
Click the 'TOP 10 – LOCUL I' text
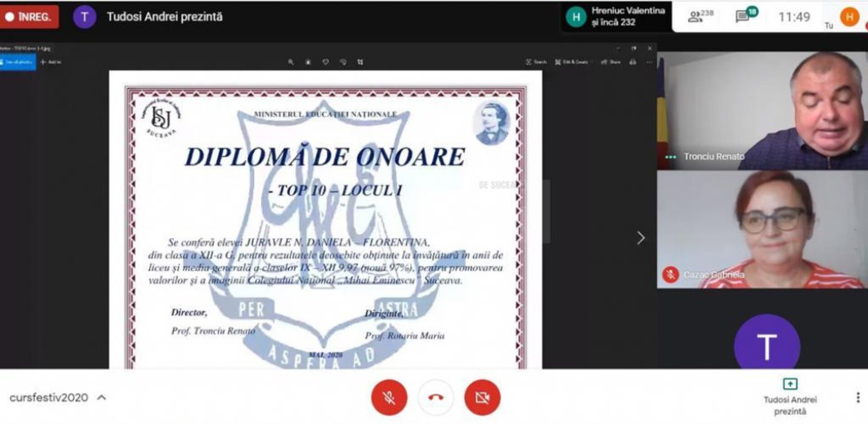click(x=335, y=191)
